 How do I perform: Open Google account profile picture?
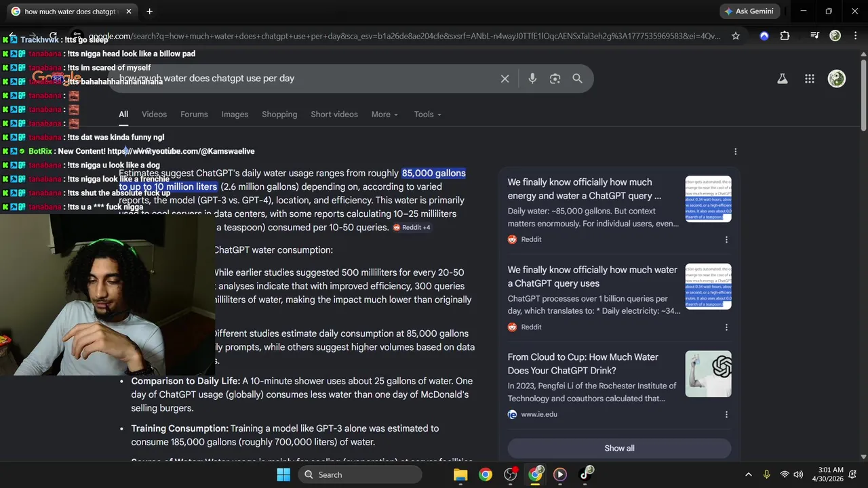(837, 79)
